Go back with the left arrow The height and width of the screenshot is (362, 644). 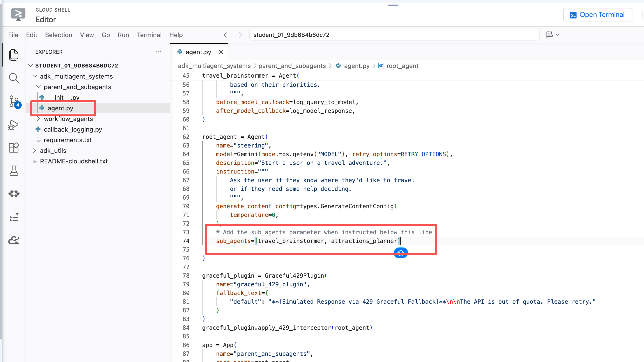[226, 35]
